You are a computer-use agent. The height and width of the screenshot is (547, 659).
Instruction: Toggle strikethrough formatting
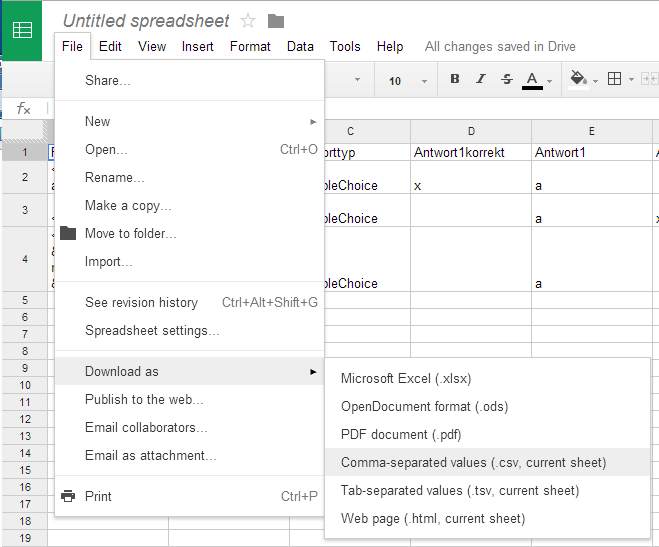pyautogui.click(x=506, y=79)
